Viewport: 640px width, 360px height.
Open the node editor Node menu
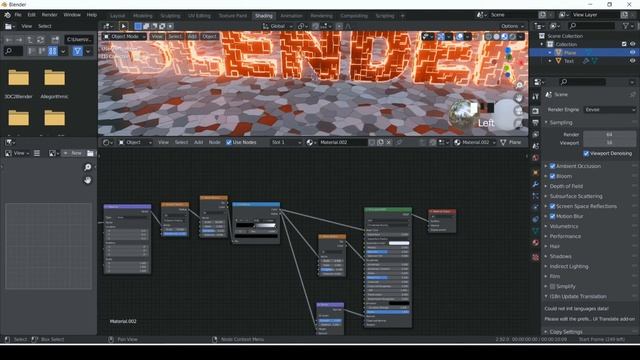pos(214,142)
